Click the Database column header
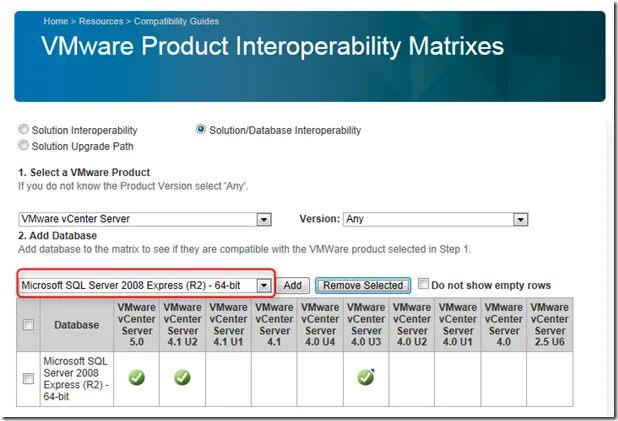Screen dimensions: 618x421 tap(76, 325)
